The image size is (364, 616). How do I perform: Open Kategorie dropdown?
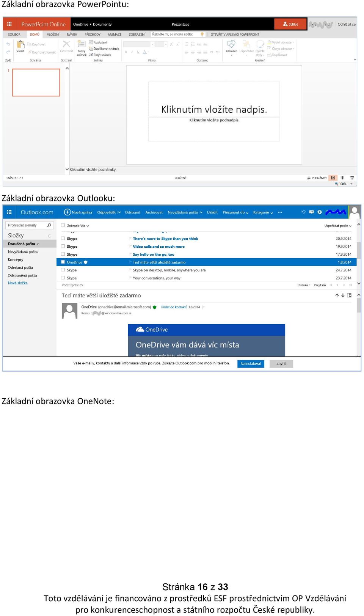[x=263, y=212]
